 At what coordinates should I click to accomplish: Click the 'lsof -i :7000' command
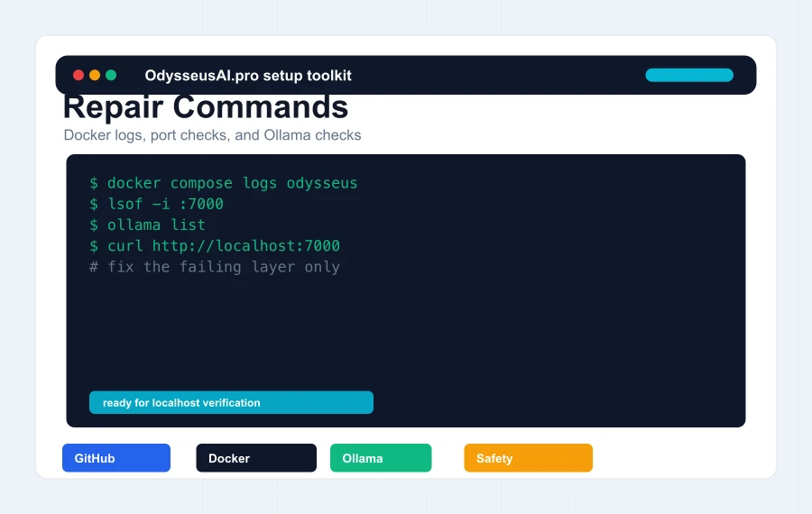click(156, 204)
